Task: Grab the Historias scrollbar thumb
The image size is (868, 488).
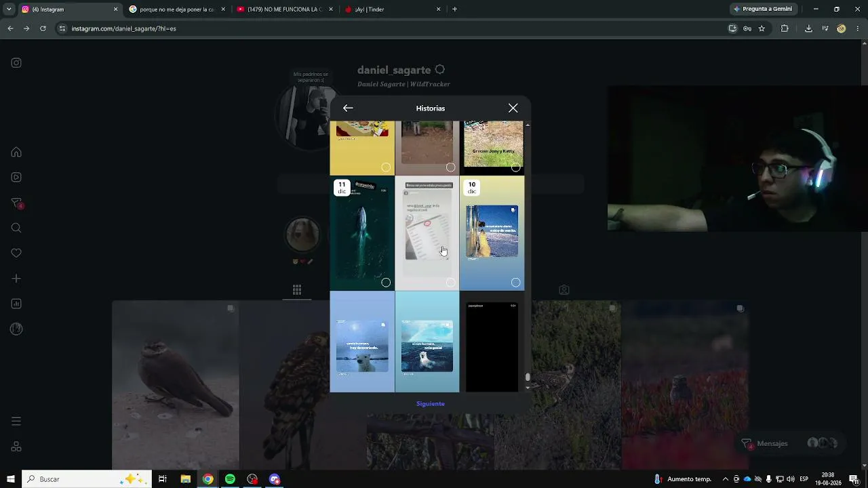Action: [528, 378]
